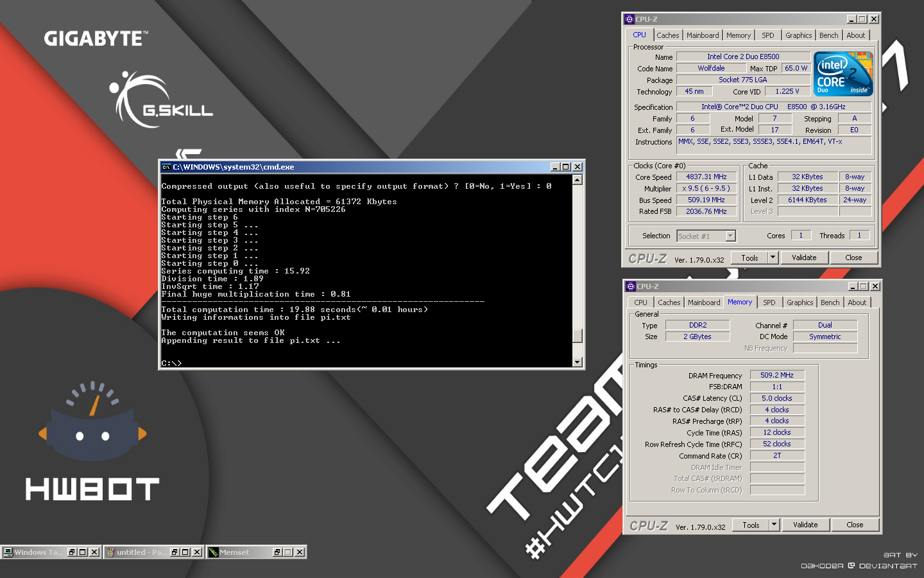Open the Graphics tab in the upper CPU-Z window
Image resolution: width=924 pixels, height=578 pixels.
pyautogui.click(x=799, y=35)
